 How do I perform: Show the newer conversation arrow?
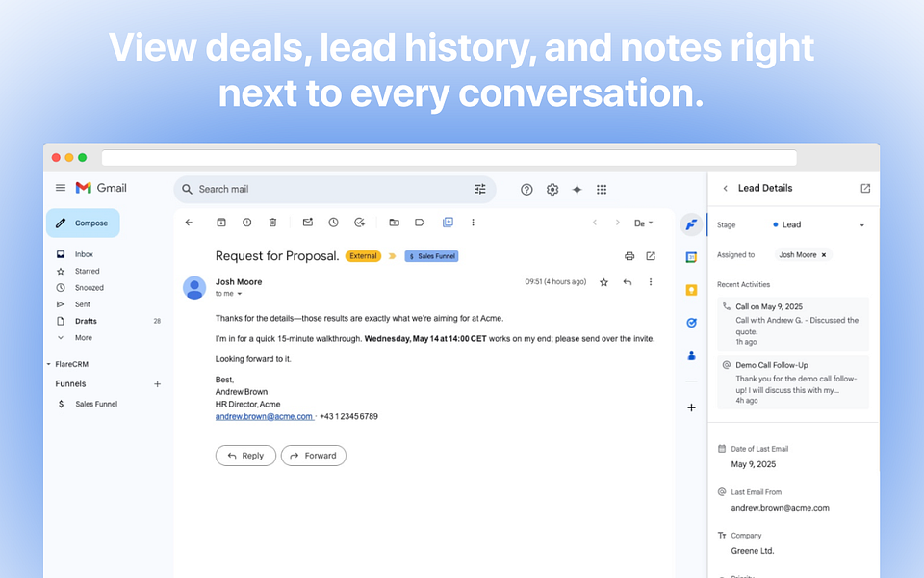pyautogui.click(x=595, y=223)
